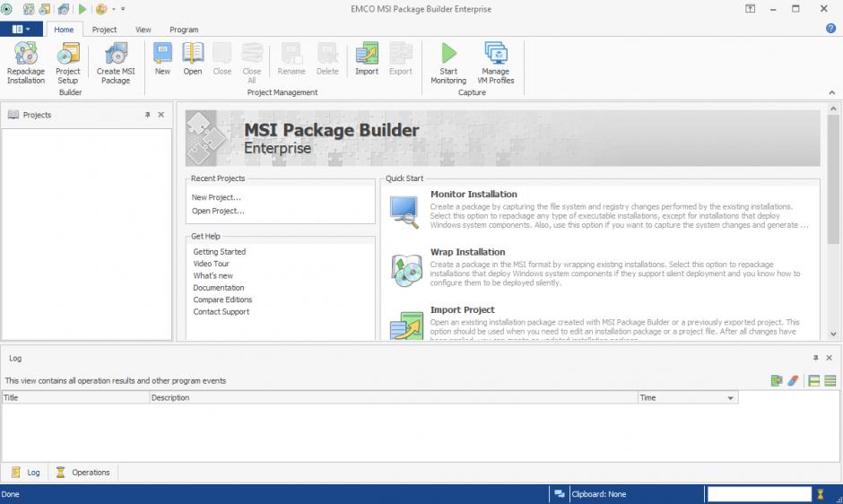
Task: Open the Video Tour link
Action: coord(211,264)
